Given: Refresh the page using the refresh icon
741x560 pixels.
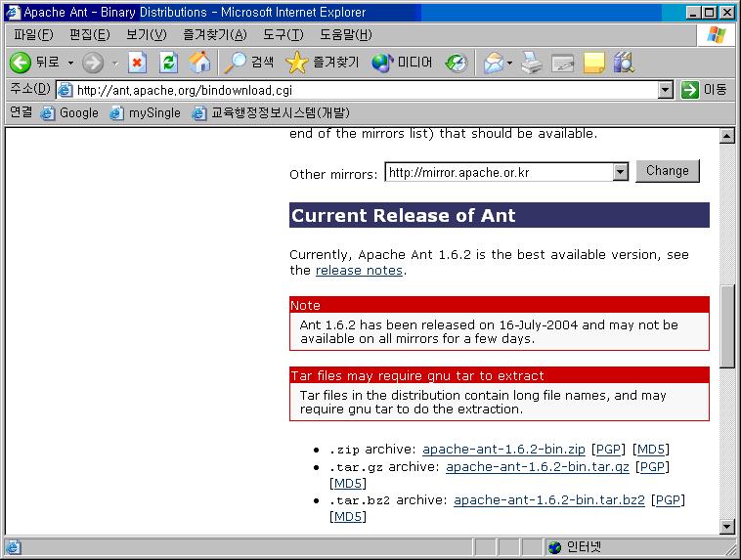Looking at the screenshot, I should click(x=169, y=63).
